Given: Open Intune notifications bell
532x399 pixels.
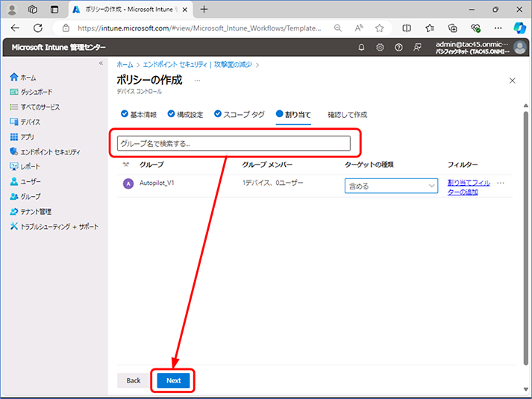Looking at the screenshot, I should 361,48.
